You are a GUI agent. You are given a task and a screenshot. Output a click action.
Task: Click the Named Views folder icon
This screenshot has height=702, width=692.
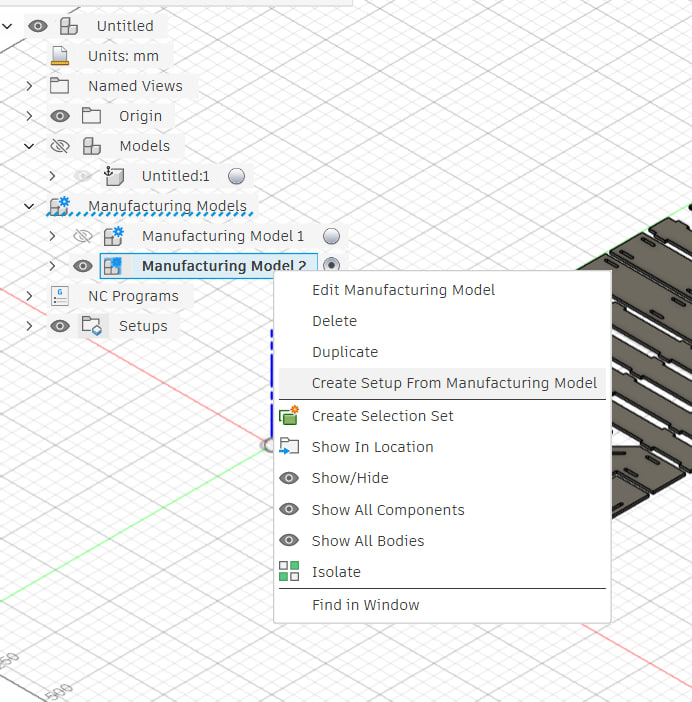tap(59, 86)
